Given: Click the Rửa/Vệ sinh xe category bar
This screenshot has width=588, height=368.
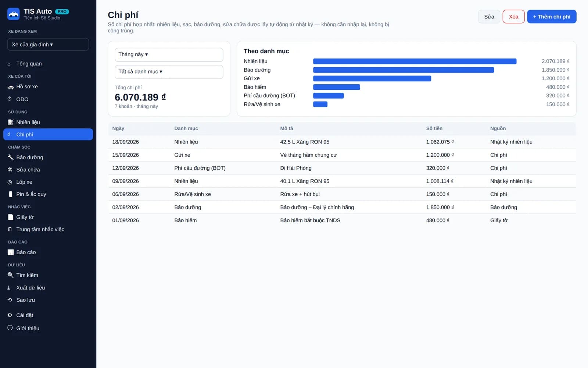Looking at the screenshot, I should point(320,105).
